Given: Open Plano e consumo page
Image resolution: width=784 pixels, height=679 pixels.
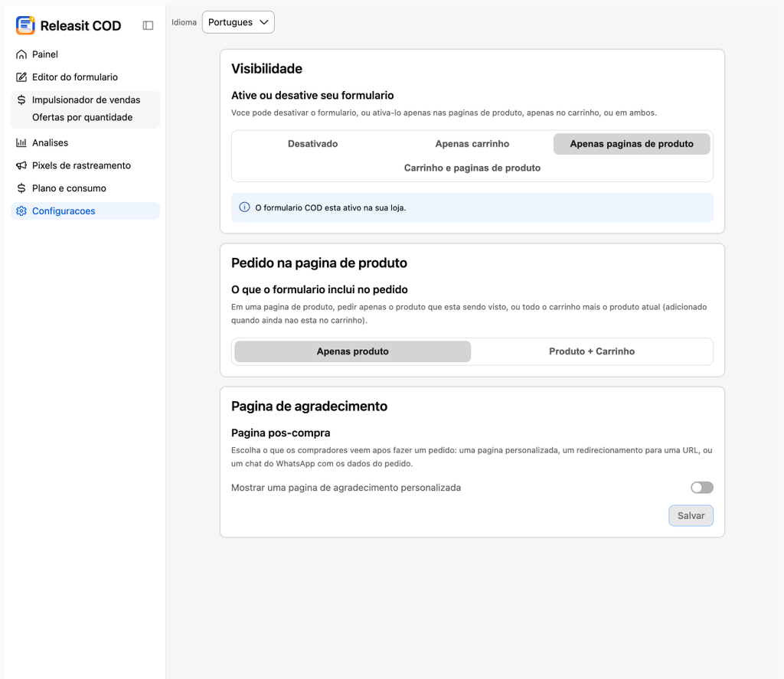Looking at the screenshot, I should pyautogui.click(x=85, y=188).
